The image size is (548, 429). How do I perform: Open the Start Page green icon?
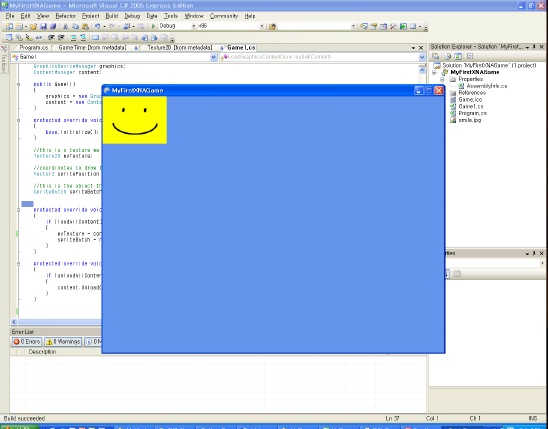point(403,26)
